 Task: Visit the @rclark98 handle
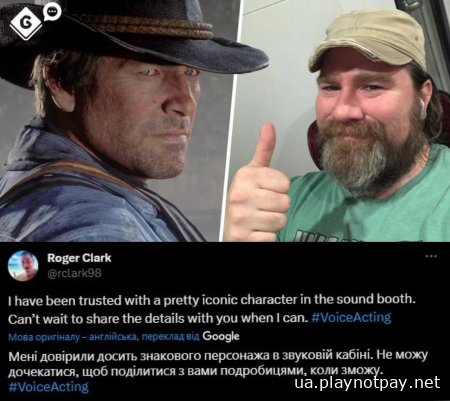coord(74,274)
